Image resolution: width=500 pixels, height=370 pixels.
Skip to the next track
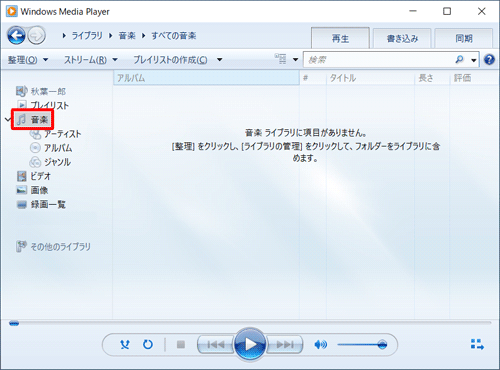point(285,344)
